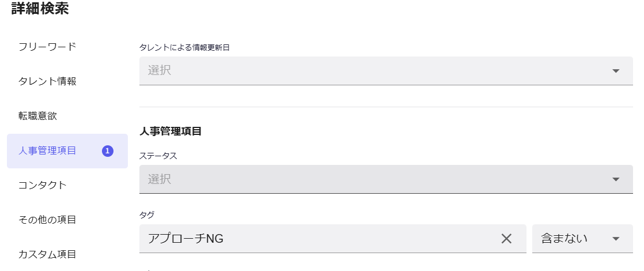Click into the タグ input containing アプローチNG
This screenshot has height=271, width=644.
317,239
